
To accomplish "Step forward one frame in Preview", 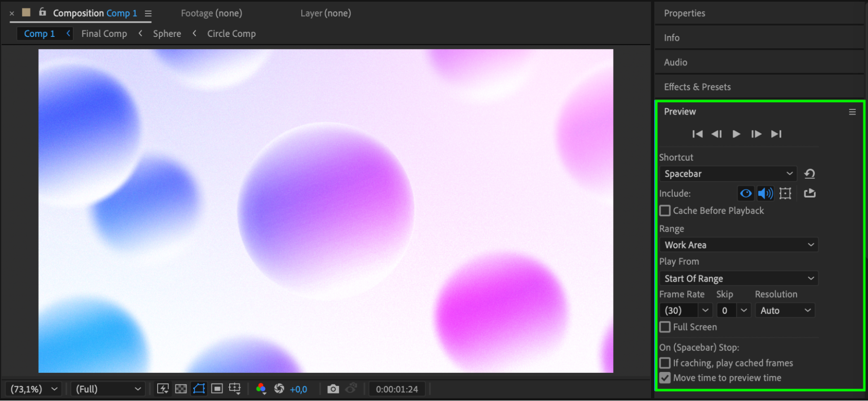I will 756,134.
